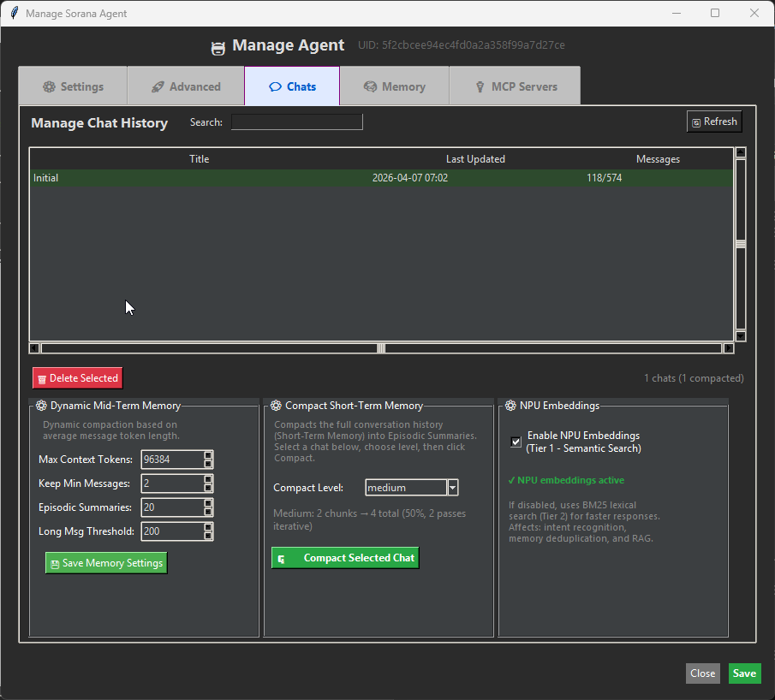The width and height of the screenshot is (775, 700).
Task: Switch to the Settings tab
Action: coord(73,86)
